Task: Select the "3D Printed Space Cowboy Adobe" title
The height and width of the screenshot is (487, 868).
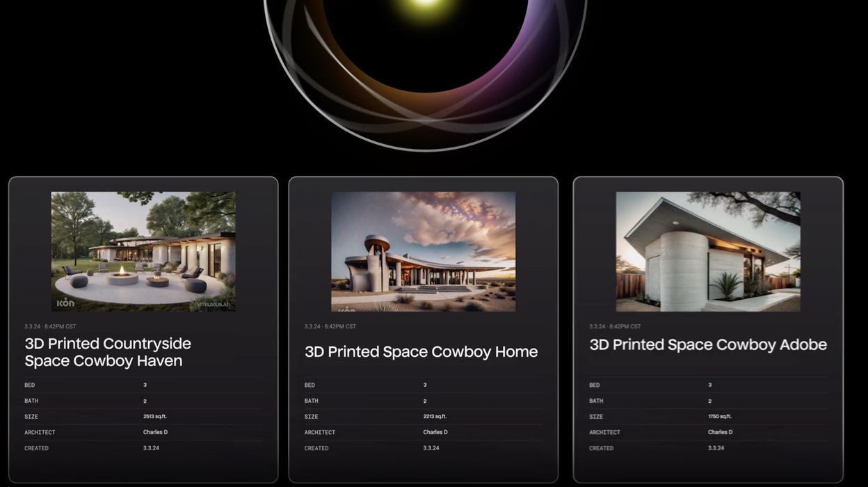Action: point(708,344)
